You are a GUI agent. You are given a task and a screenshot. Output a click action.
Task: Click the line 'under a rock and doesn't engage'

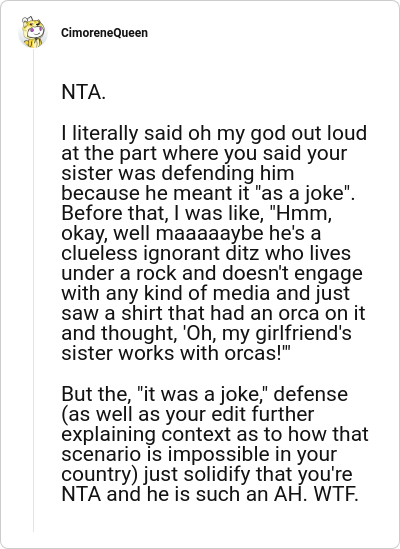coord(212,274)
